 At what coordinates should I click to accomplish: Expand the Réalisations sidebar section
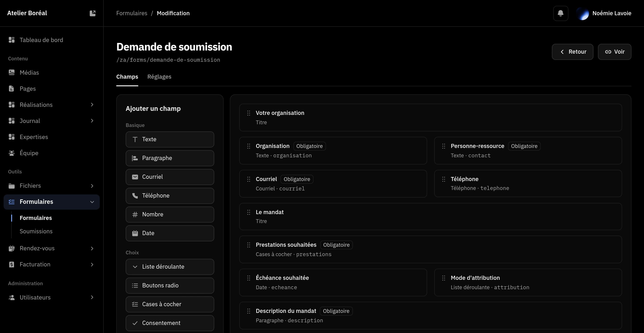[92, 105]
